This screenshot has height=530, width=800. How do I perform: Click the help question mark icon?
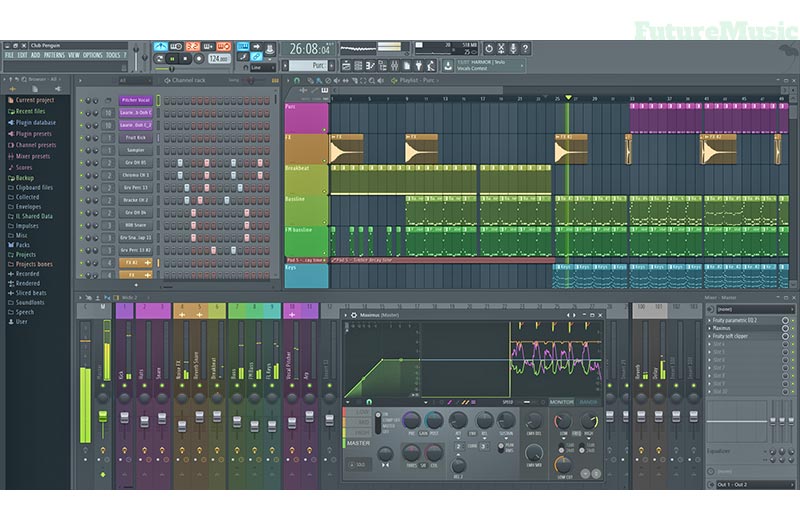(x=525, y=48)
